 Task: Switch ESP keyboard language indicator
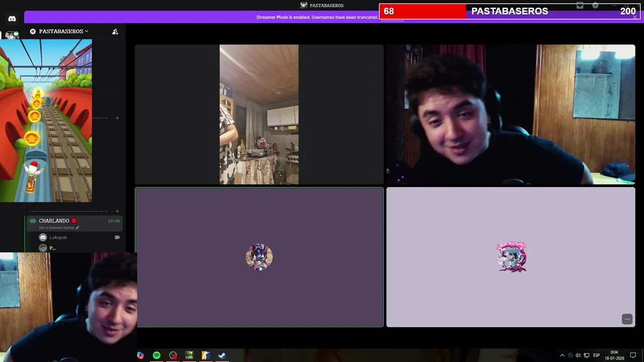click(596, 355)
